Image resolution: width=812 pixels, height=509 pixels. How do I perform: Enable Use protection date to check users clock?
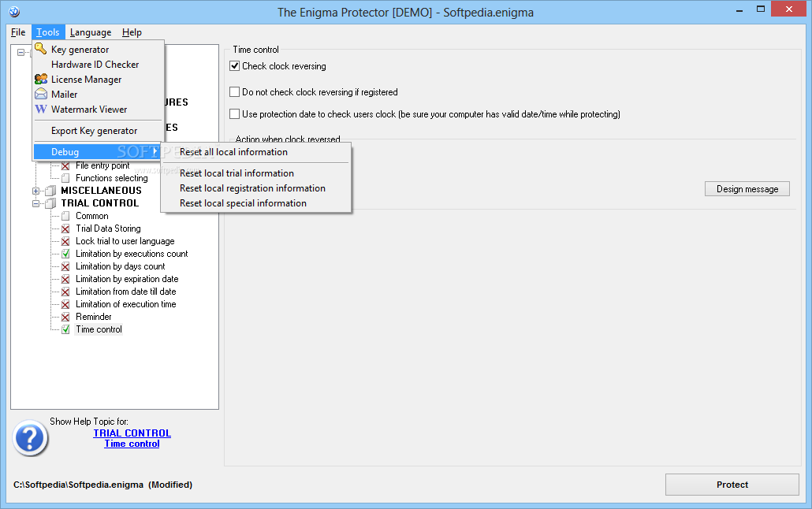coord(235,114)
